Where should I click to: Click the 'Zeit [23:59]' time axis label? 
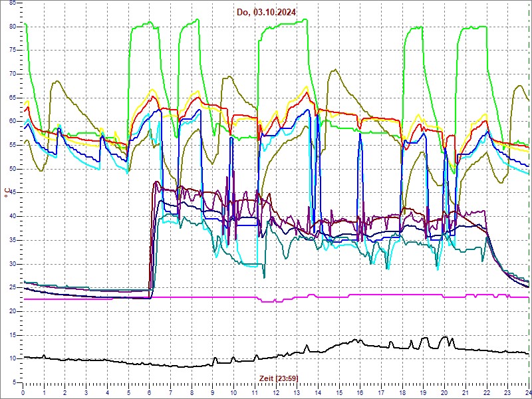click(x=279, y=378)
